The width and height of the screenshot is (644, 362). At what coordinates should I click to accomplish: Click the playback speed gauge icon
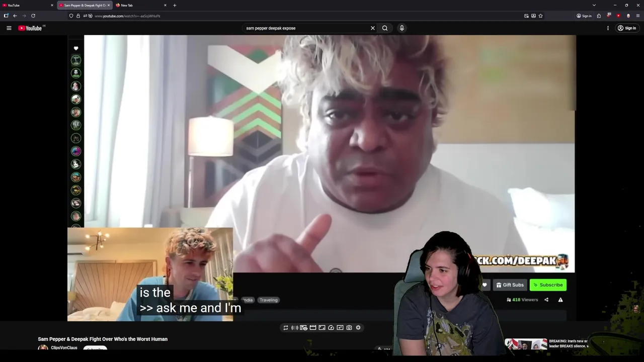click(x=331, y=328)
